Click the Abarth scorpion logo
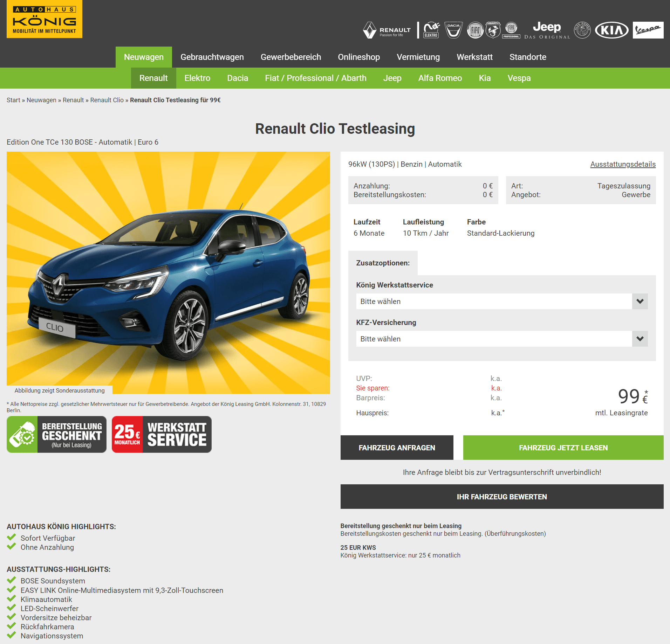Image resolution: width=670 pixels, height=644 pixels. pos(493,30)
